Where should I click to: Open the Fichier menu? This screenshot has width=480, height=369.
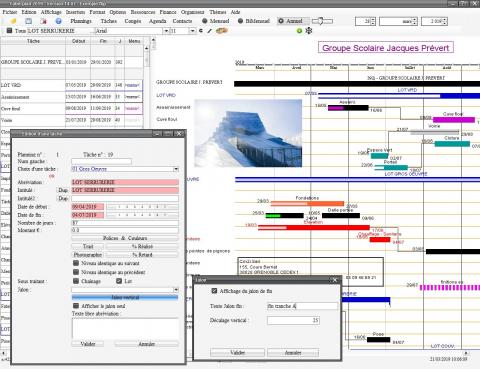(10, 12)
